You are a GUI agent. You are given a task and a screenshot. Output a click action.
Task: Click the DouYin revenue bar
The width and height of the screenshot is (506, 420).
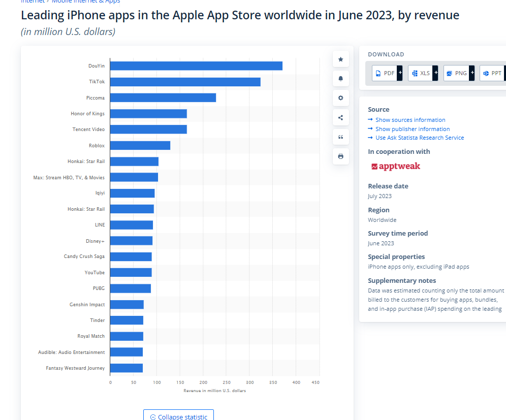[x=196, y=66]
